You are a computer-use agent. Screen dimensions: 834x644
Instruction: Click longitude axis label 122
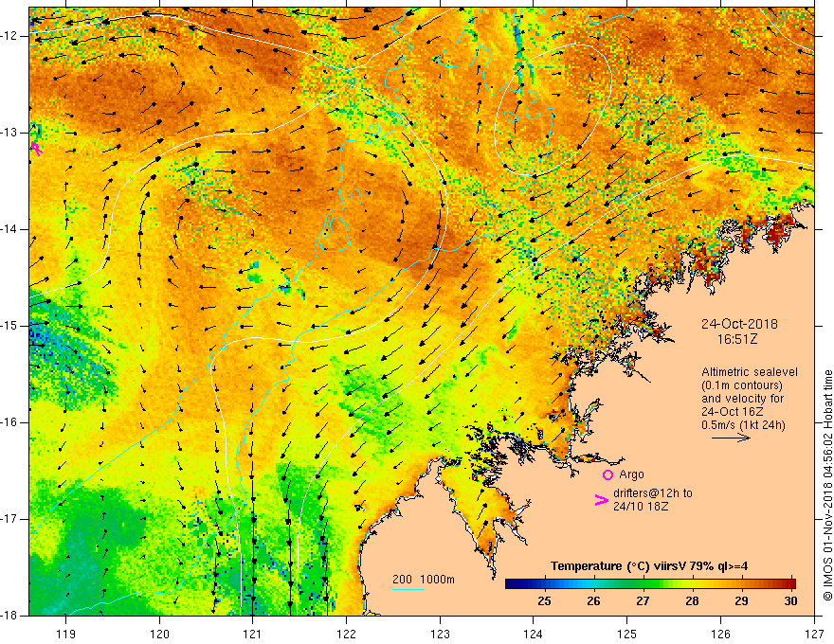(x=346, y=634)
